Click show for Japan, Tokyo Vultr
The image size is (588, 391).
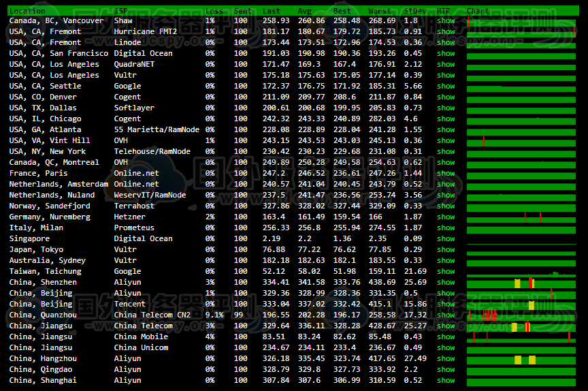(446, 249)
